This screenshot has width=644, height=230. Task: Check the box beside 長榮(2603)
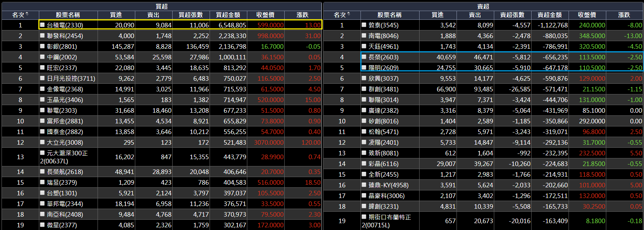(364, 57)
